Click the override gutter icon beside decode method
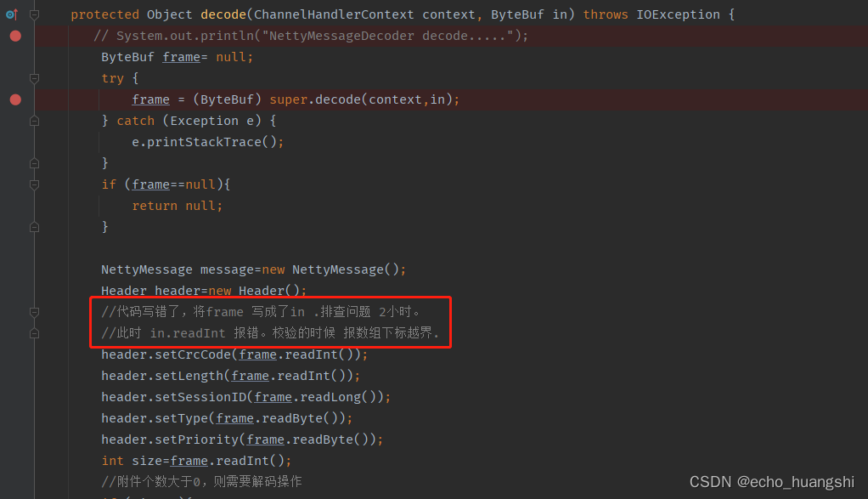 click(12, 14)
